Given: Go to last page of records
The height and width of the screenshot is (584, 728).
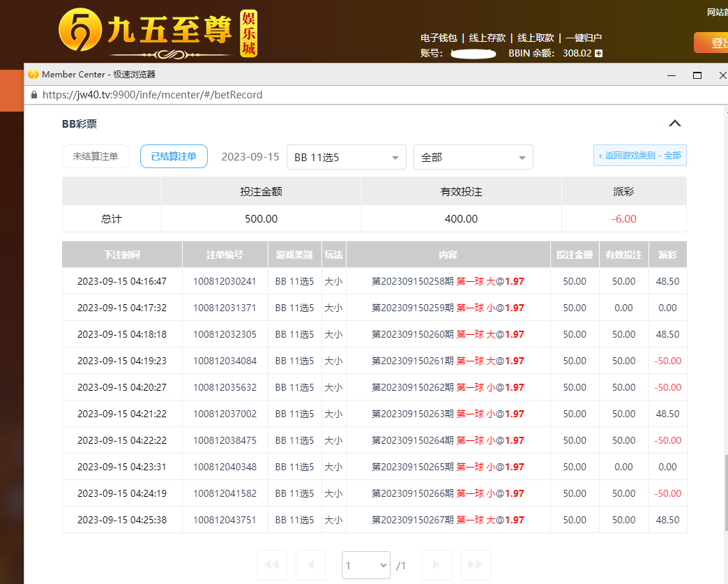Looking at the screenshot, I should [476, 564].
